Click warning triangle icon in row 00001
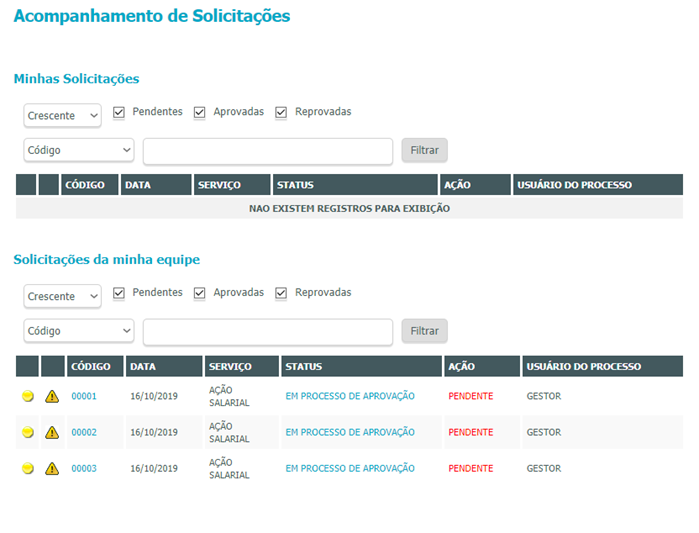Screen dimensions: 699x533 tap(52, 396)
